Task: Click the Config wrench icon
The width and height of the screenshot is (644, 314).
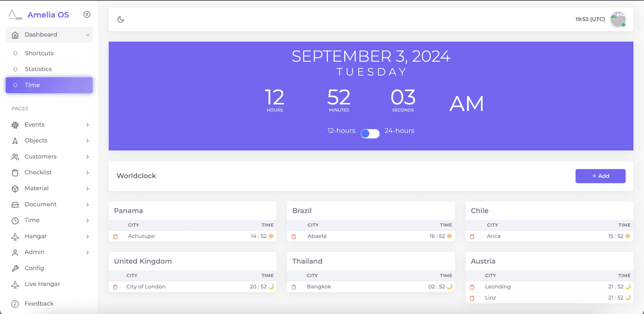Action: 15,269
